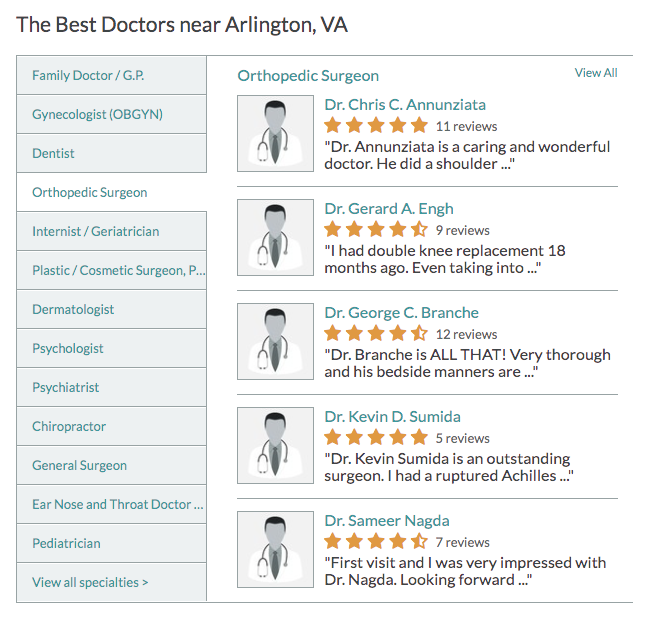Open Dr. Branche's 12 reviews
The height and width of the screenshot is (620, 650).
point(466,334)
